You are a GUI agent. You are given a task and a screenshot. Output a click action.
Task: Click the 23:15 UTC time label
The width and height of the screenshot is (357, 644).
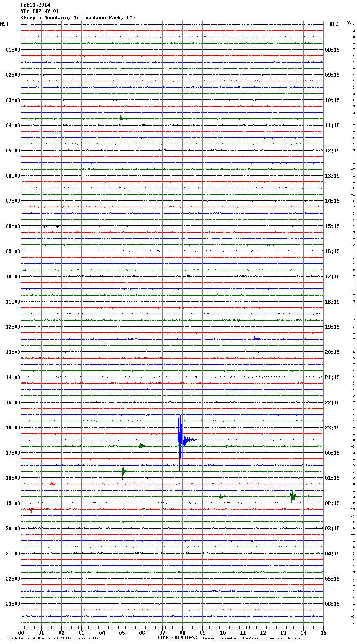click(332, 428)
